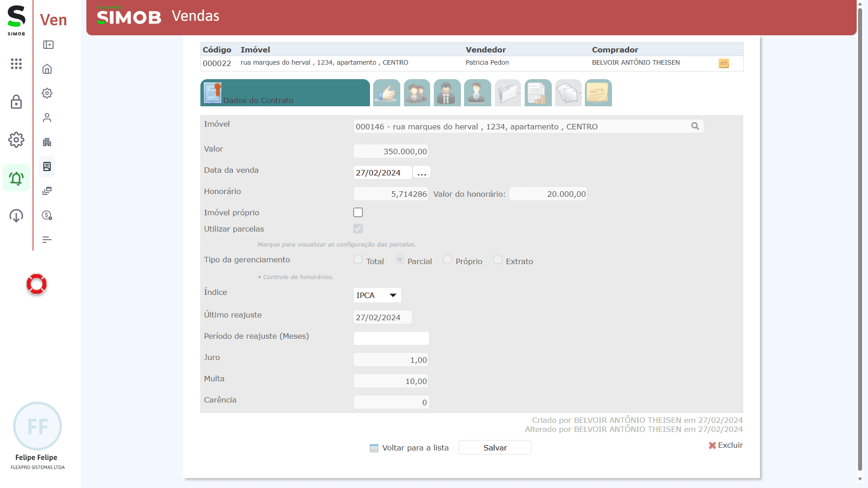This screenshot has width=868, height=488.
Task: Click the home icon in sidebar
Action: [x=47, y=69]
